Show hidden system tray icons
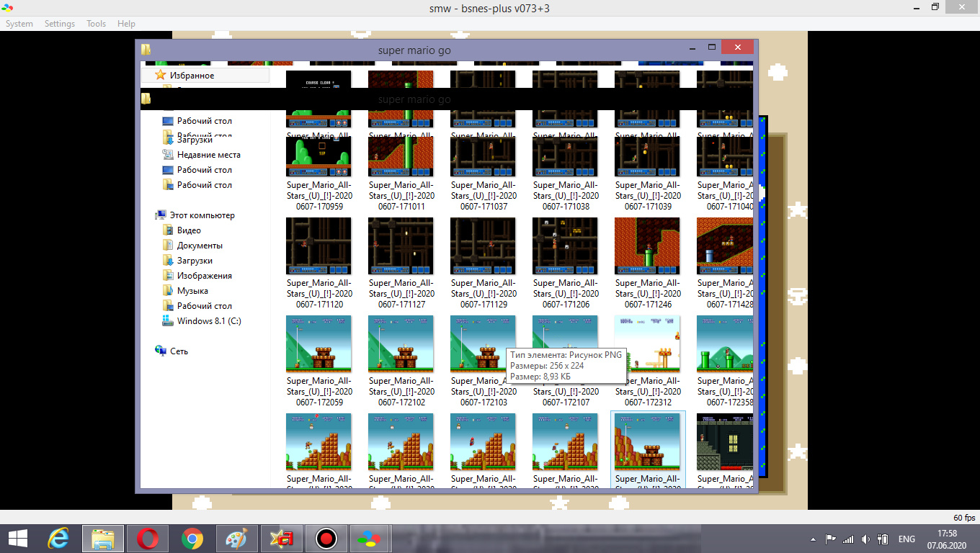The height and width of the screenshot is (553, 980). tap(814, 539)
